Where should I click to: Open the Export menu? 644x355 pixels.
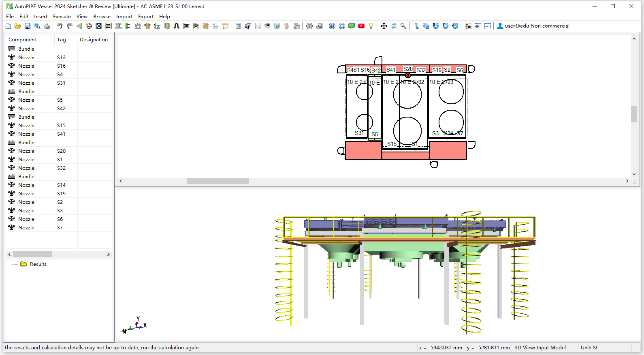pos(146,17)
